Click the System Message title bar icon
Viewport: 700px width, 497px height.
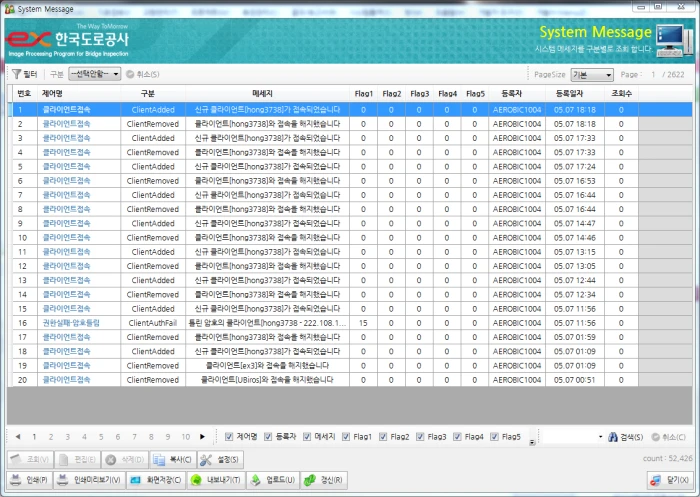point(9,8)
